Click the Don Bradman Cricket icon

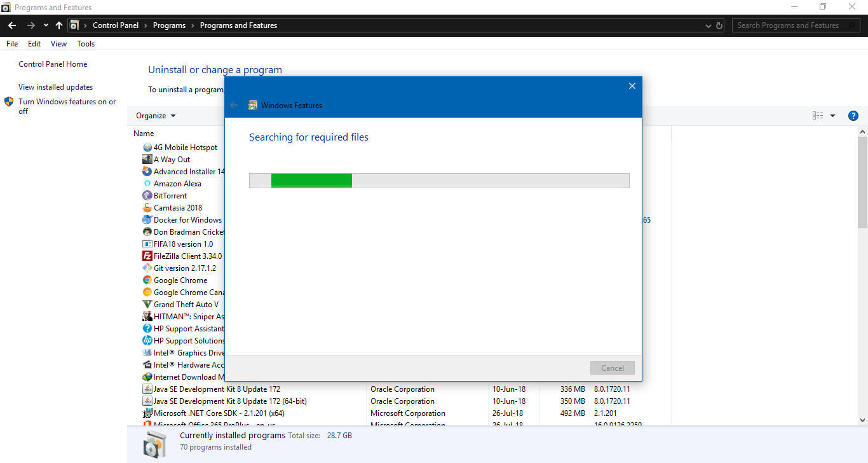147,232
